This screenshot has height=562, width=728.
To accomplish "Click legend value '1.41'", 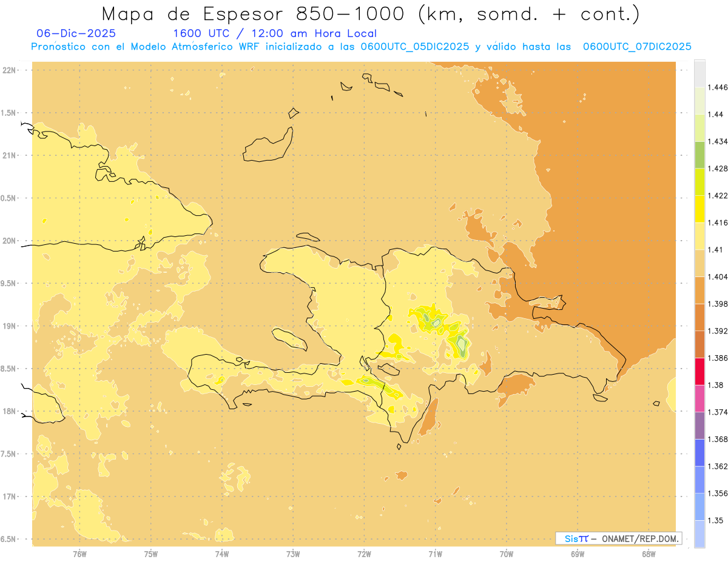I will [x=716, y=249].
